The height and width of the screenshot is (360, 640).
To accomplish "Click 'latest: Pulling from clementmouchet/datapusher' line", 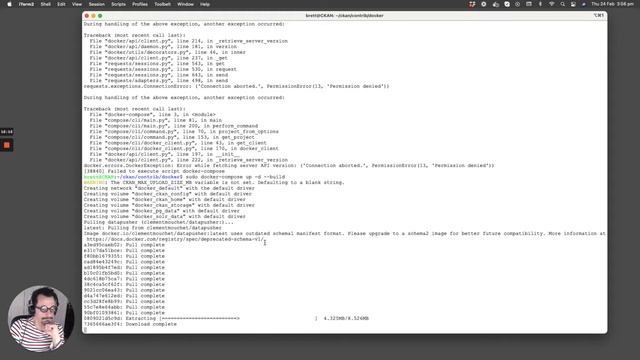I will click(152, 228).
